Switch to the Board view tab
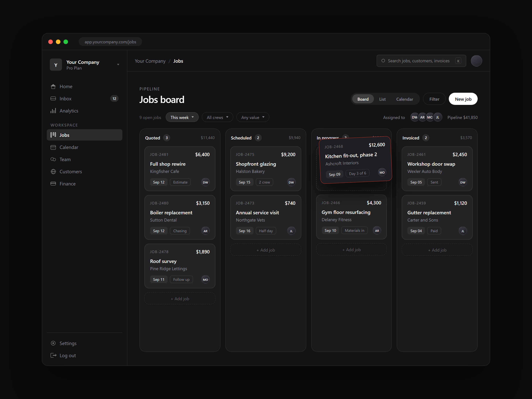The height and width of the screenshot is (399, 532). click(x=363, y=99)
